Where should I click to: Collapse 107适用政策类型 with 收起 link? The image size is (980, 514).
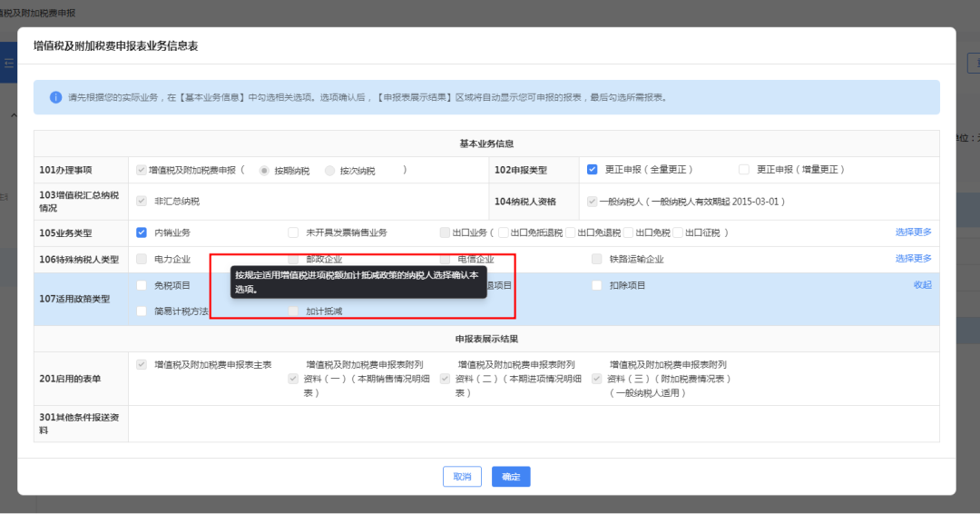(923, 284)
